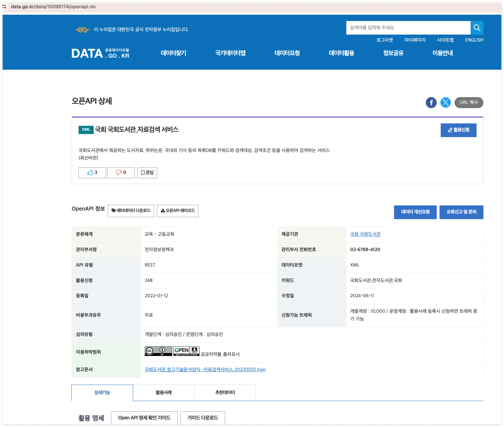Switch to ENGLISH site version
The image size is (504, 427).
474,40
